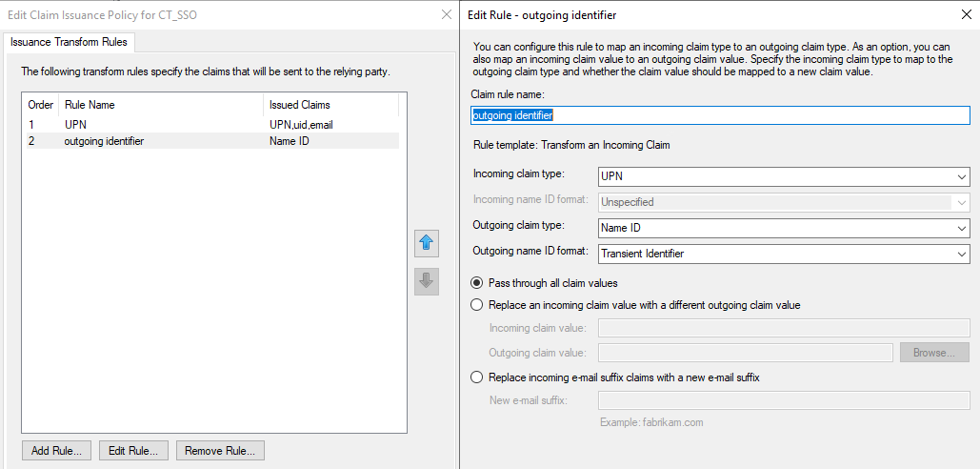Click the Incoming claim value field
Viewport: 980px width, 469px height.
click(x=784, y=328)
